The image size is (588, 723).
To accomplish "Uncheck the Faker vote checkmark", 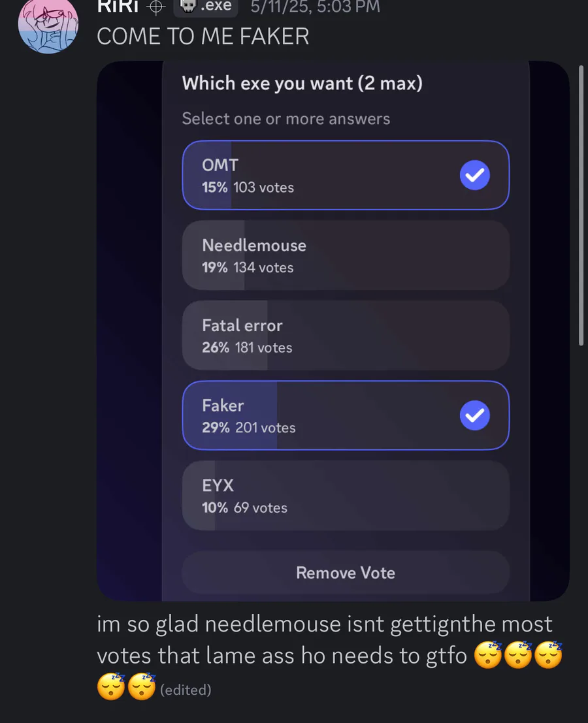I will (474, 415).
